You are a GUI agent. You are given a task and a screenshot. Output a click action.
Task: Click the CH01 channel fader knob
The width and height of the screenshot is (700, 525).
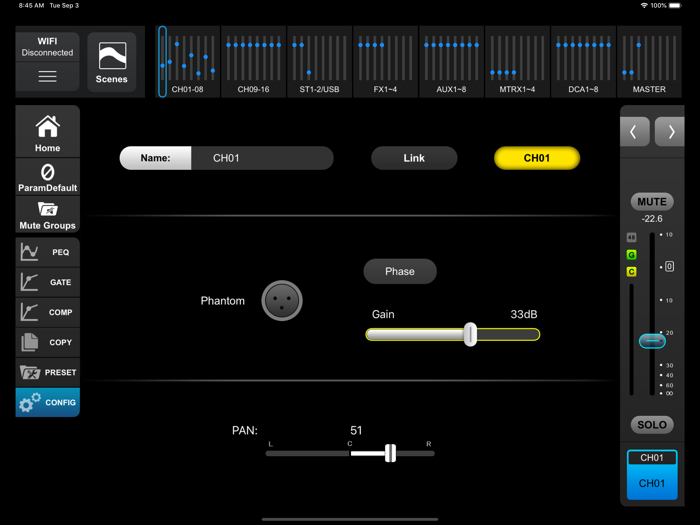tap(652, 341)
